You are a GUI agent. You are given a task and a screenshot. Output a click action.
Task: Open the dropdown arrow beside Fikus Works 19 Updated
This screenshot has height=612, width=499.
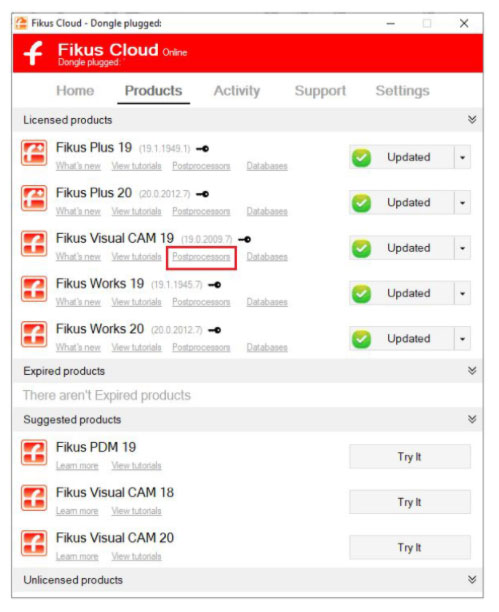463,294
